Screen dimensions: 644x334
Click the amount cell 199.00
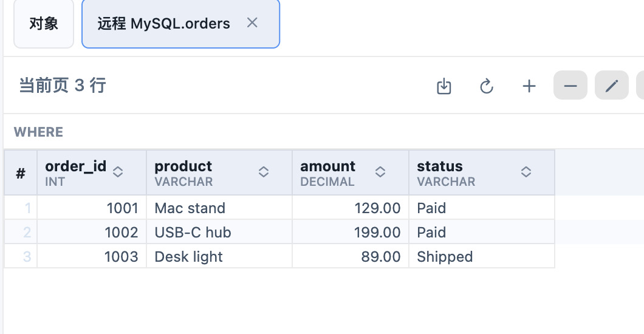coord(351,232)
